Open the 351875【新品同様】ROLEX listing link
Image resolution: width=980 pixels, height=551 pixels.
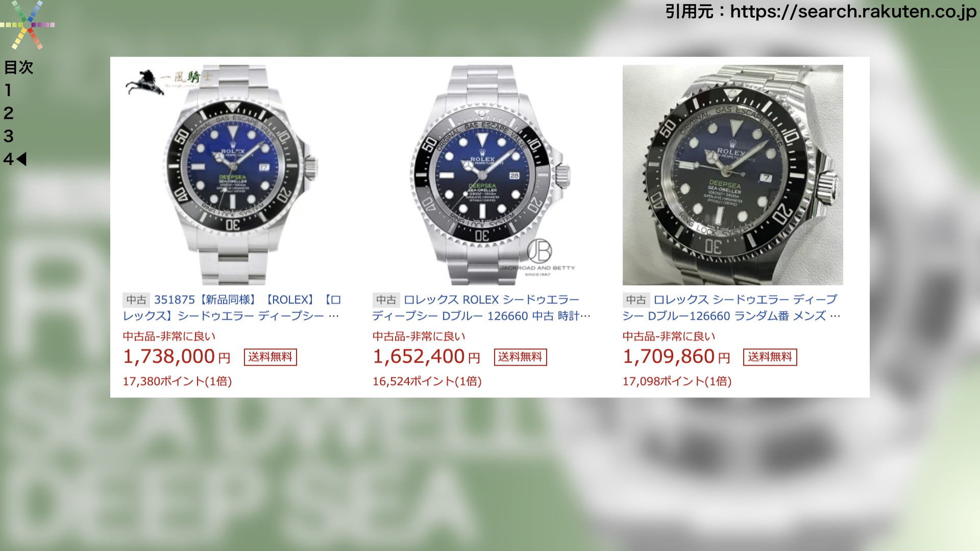coord(233,308)
